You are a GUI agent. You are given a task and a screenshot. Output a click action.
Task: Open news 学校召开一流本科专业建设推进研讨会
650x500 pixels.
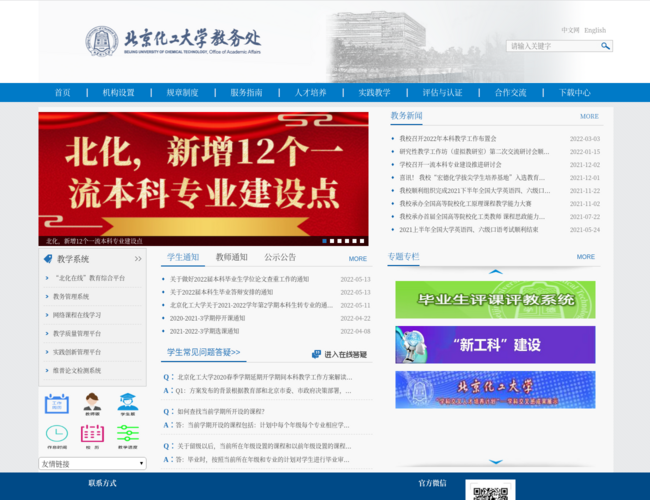tap(450, 165)
